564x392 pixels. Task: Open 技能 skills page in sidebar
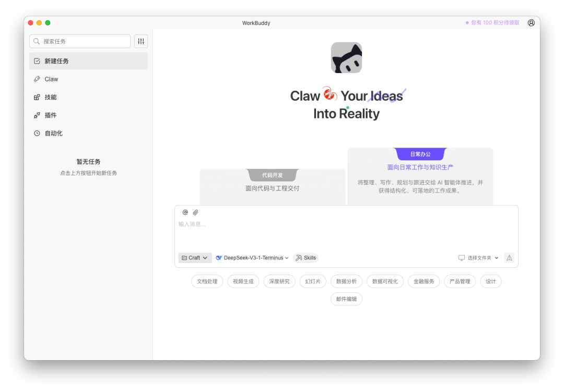(x=88, y=97)
